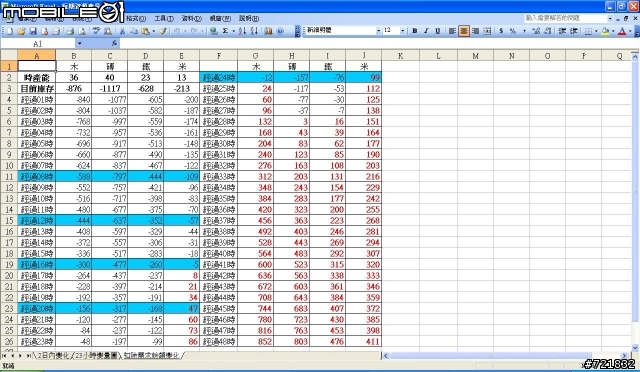Screen dimensions: 640x372
Task: Click the Comma style icon
Action: point(524,31)
